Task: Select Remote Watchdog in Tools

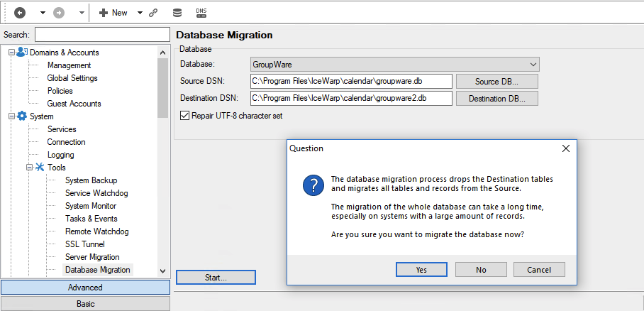Action: [97, 231]
